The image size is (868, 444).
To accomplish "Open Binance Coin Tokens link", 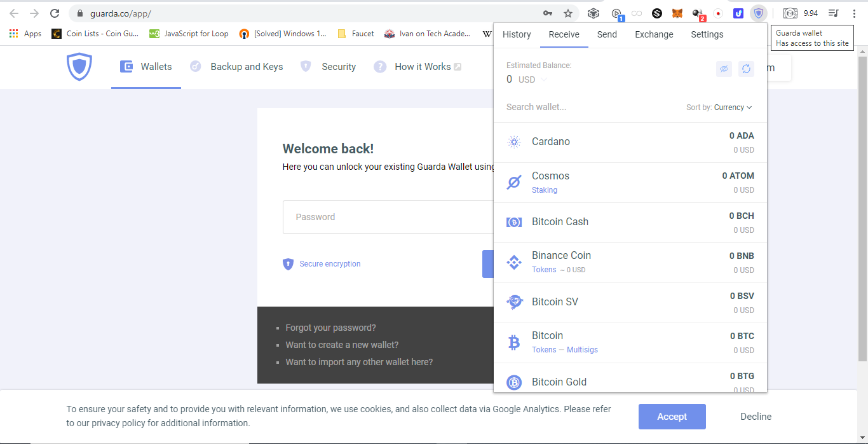I will click(544, 270).
